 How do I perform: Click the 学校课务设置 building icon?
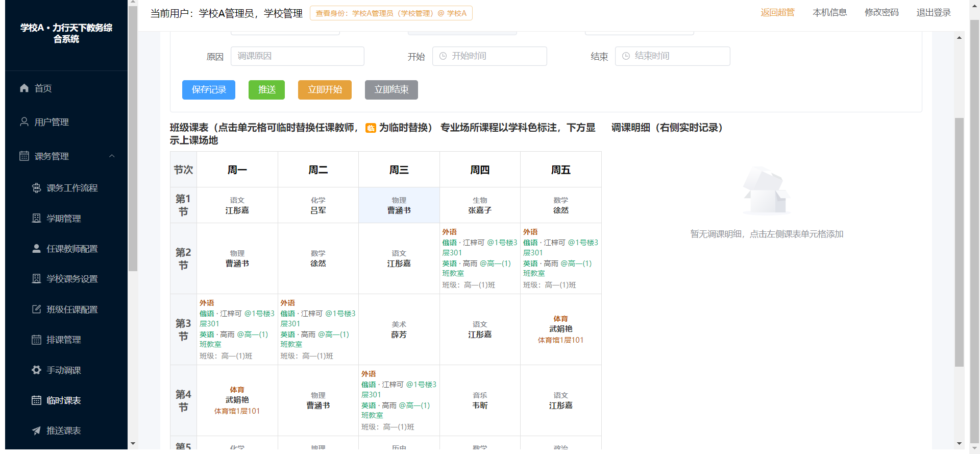coord(36,278)
